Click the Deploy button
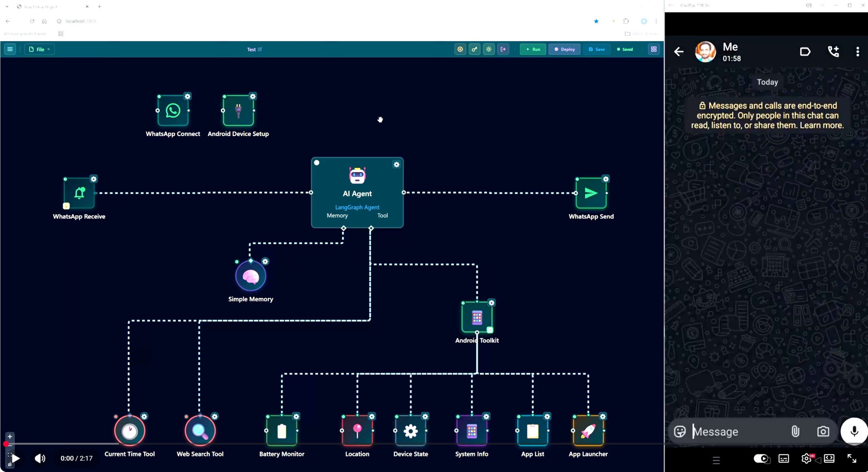Screen dimensions: 868x472 pos(565,49)
